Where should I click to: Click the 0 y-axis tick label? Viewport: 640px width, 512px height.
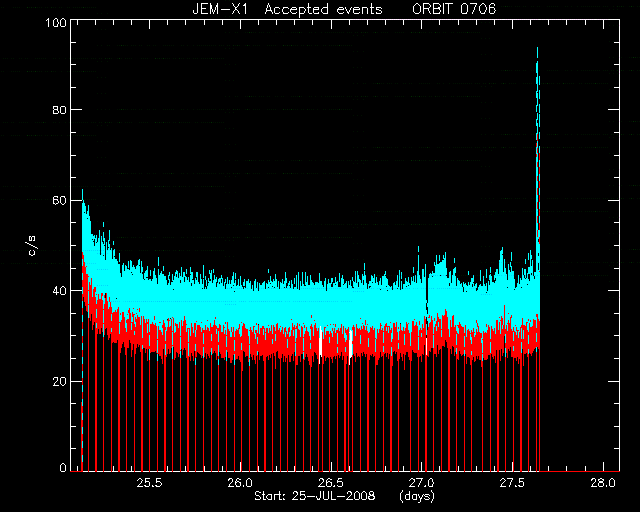(x=63, y=468)
